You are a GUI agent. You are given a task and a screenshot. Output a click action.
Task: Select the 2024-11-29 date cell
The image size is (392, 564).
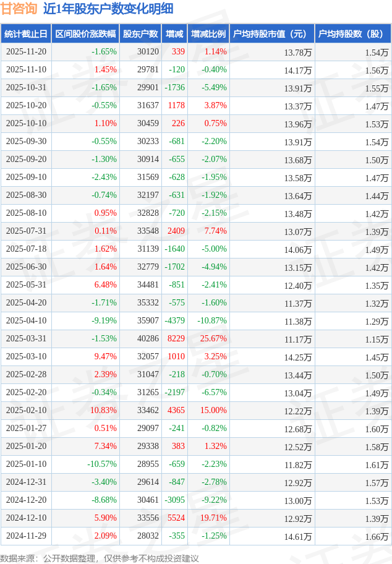[x=26, y=536]
